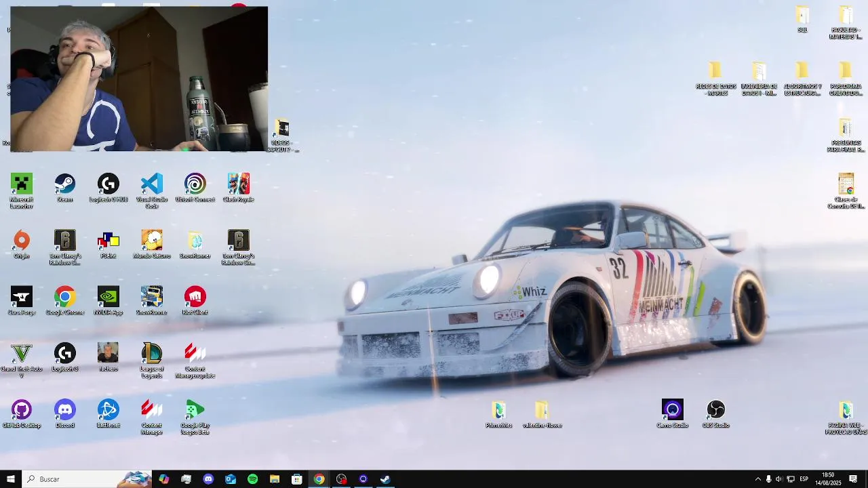The height and width of the screenshot is (488, 868).
Task: Select the VIDEOS YAPGUTY desktop icon
Action: point(283,136)
